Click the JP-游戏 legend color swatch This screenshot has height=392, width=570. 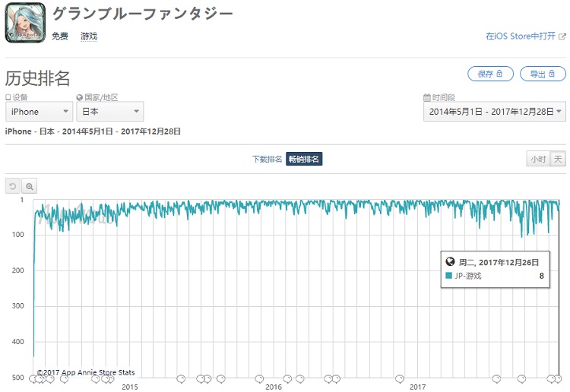click(x=449, y=276)
